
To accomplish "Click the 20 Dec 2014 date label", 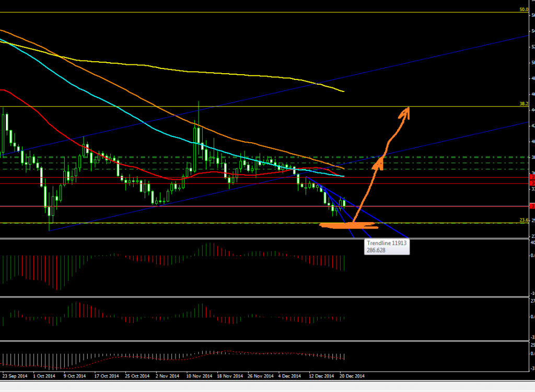I will tap(352, 376).
